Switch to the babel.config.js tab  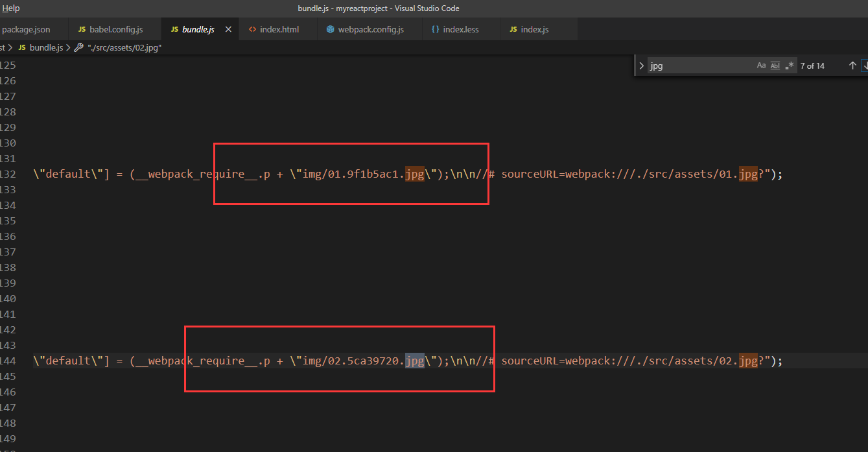(x=115, y=30)
